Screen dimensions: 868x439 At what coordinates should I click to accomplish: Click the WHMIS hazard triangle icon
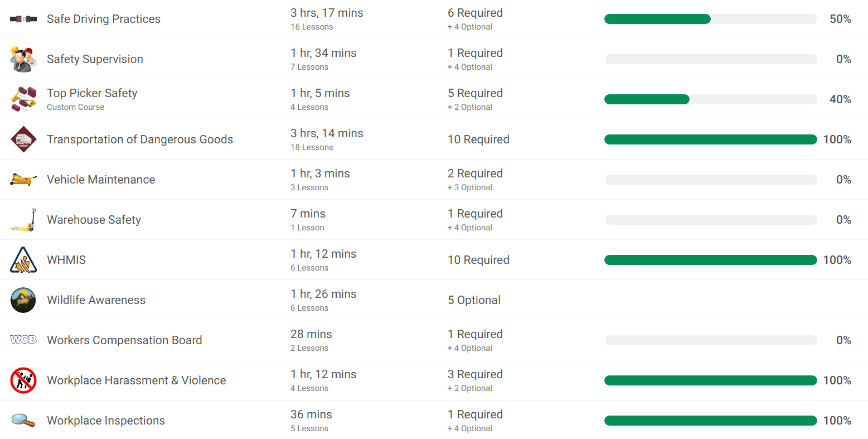pos(23,260)
